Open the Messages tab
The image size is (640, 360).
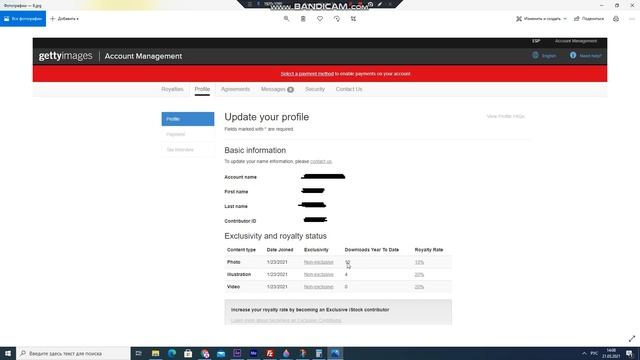277,89
